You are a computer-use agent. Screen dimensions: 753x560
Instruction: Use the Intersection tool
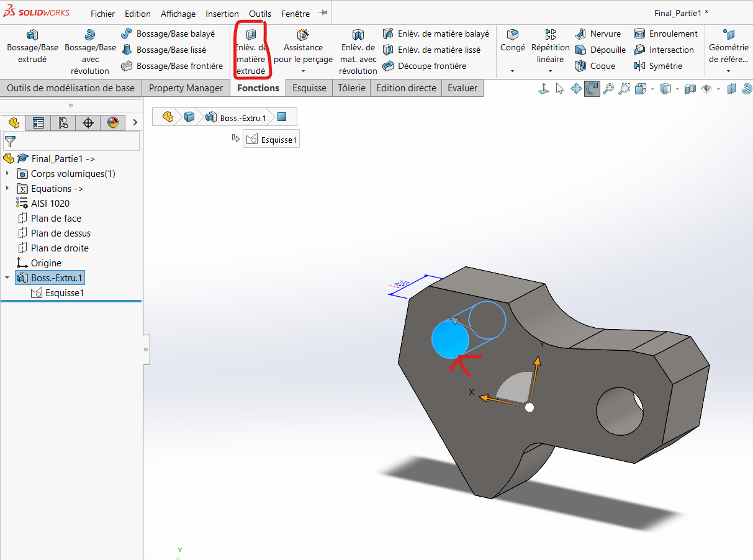664,50
